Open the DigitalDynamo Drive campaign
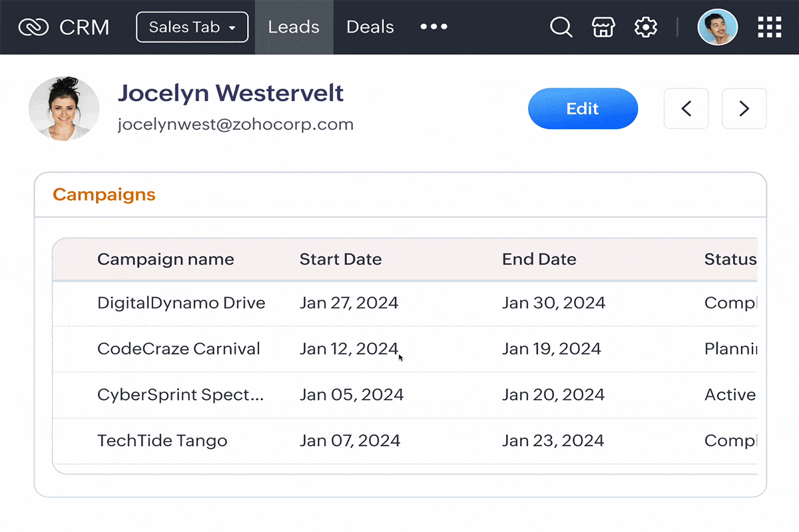The height and width of the screenshot is (532, 799). pos(181,303)
